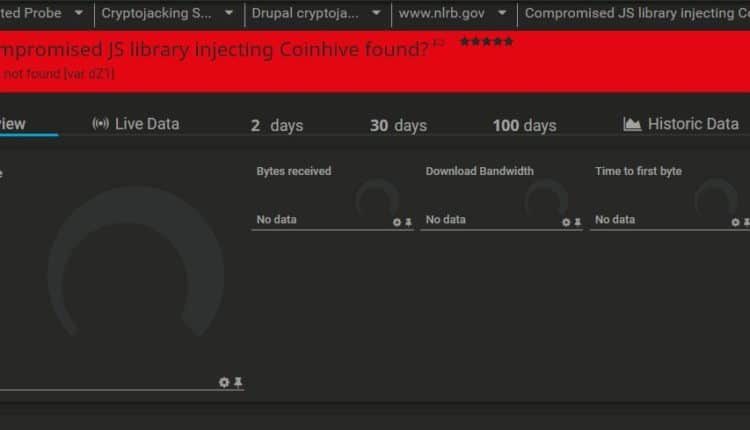Click the Live Data broadcast icon
Image resolution: width=750 pixels, height=430 pixels.
(100, 124)
